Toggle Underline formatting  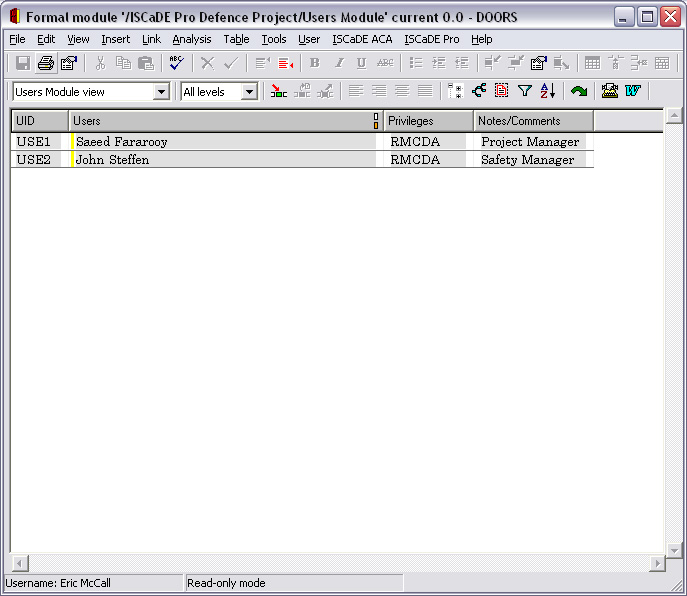(361, 63)
